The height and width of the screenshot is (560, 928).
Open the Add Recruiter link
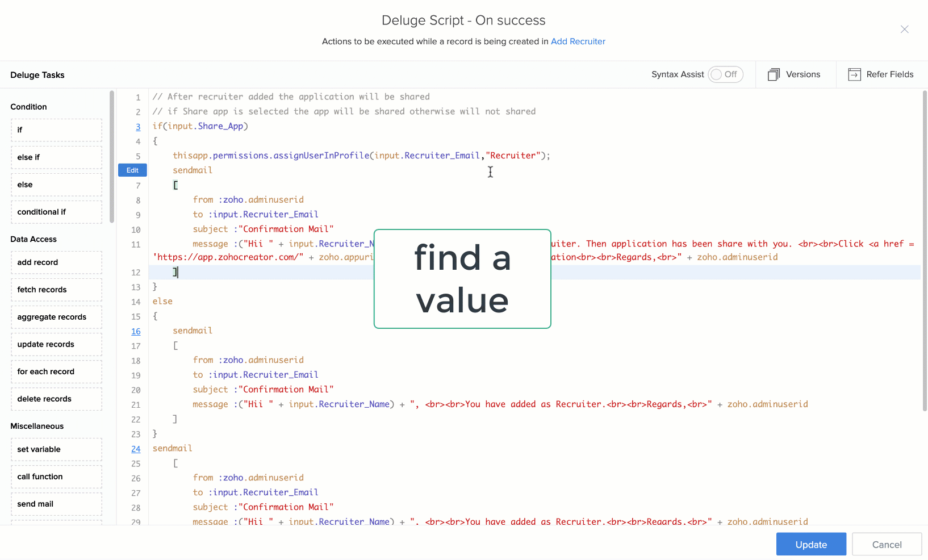pyautogui.click(x=578, y=41)
